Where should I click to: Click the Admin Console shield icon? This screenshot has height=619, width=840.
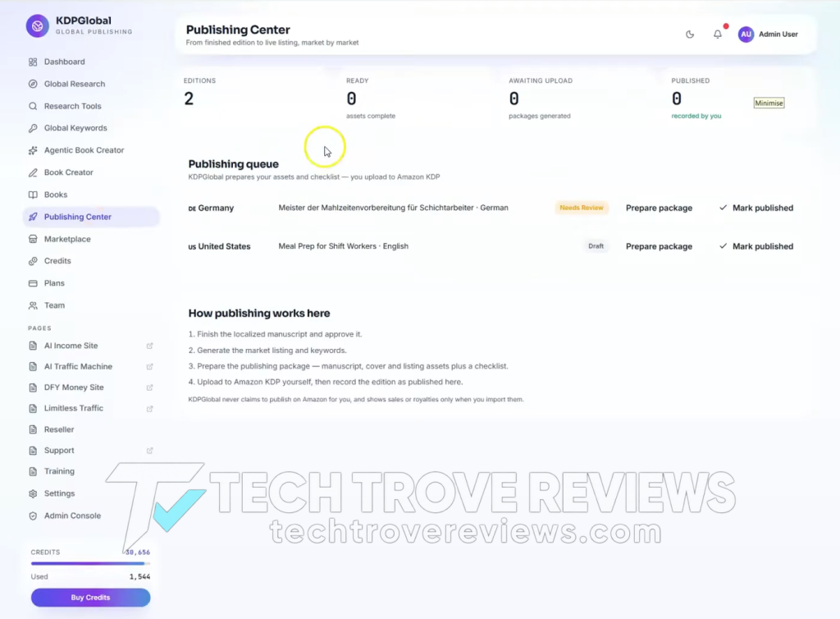pos(33,516)
